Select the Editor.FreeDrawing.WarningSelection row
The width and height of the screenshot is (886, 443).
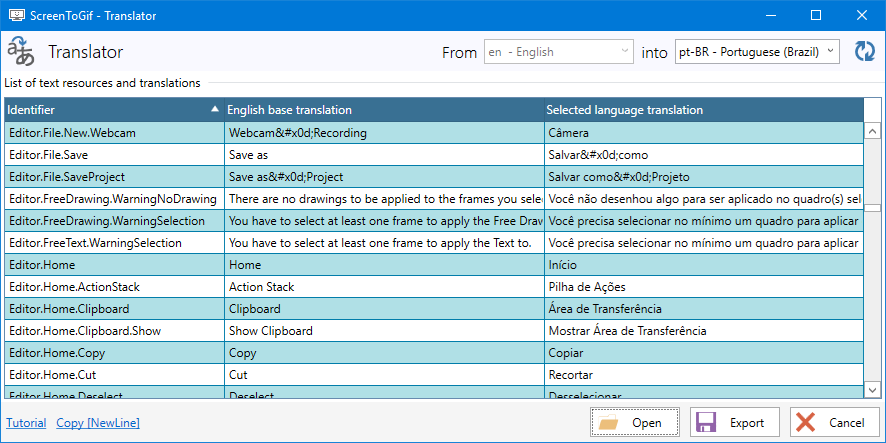pyautogui.click(x=434, y=221)
